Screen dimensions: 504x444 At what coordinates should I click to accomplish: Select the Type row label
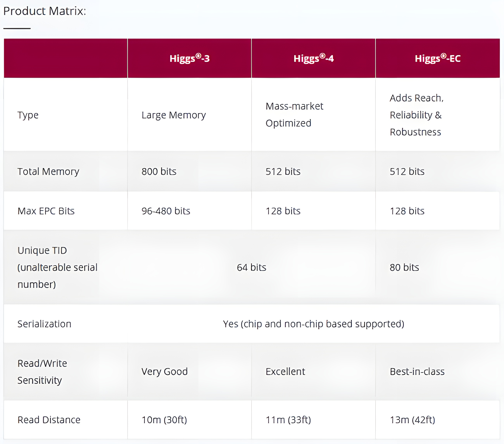(28, 115)
